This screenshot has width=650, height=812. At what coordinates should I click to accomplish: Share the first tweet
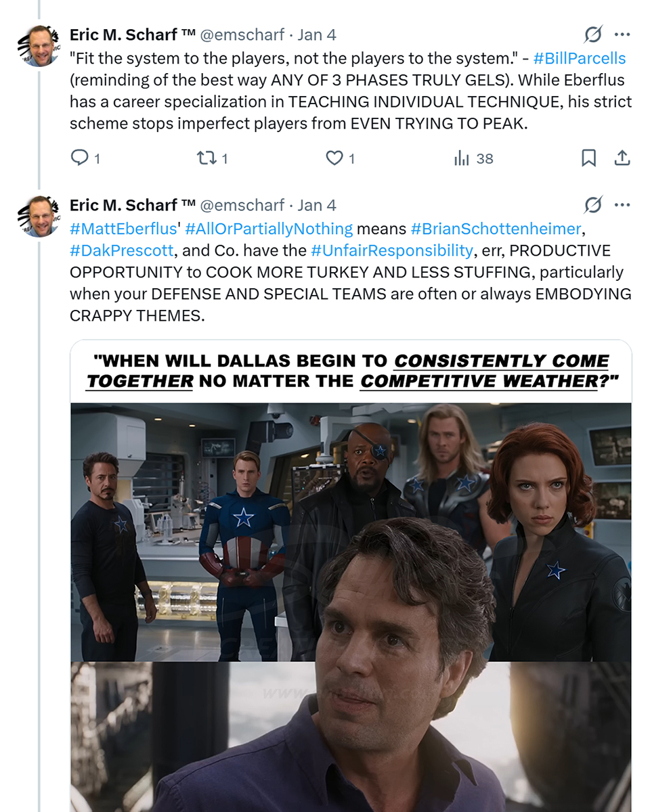622,158
